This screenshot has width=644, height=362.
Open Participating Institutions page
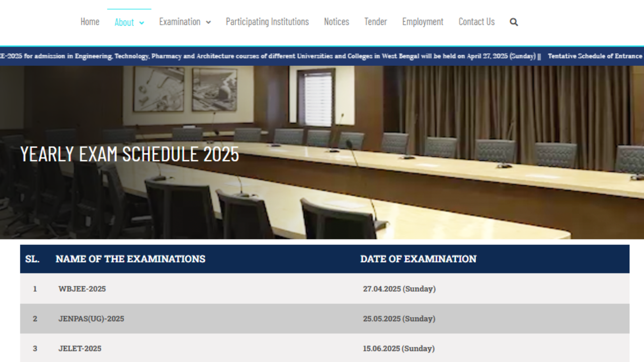(267, 22)
